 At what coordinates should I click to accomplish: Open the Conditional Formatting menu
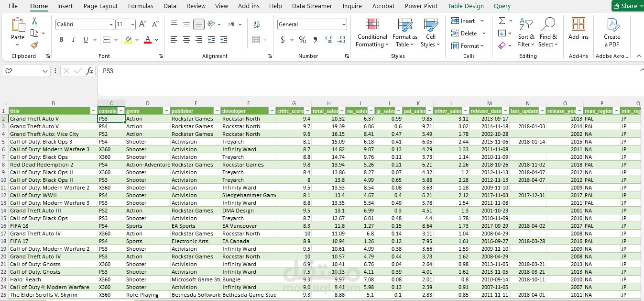tap(372, 33)
